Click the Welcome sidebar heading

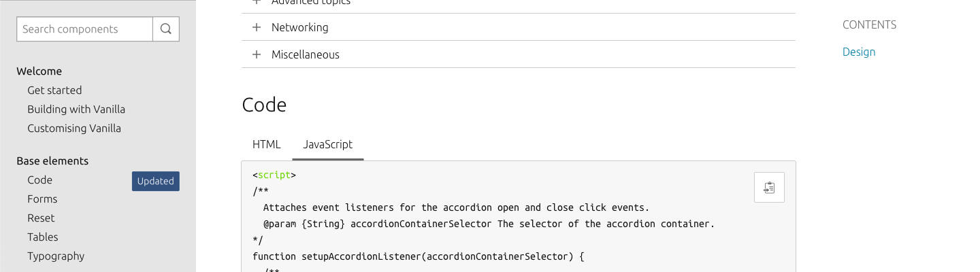pos(39,71)
